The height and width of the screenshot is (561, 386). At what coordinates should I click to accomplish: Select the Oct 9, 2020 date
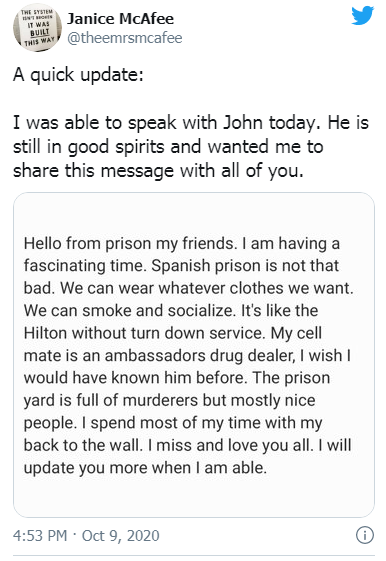click(121, 536)
